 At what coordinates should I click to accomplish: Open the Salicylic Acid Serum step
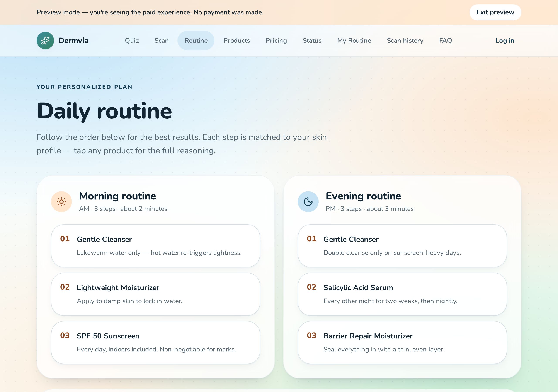click(x=402, y=294)
